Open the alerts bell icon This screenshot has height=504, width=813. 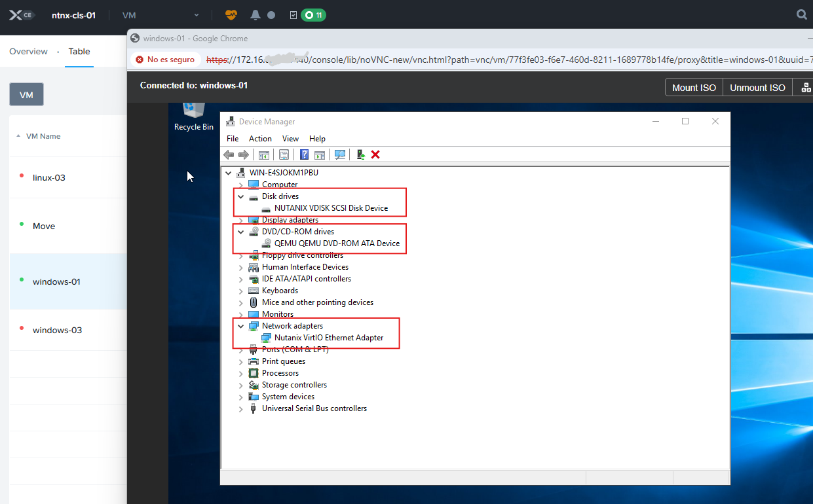coord(255,14)
